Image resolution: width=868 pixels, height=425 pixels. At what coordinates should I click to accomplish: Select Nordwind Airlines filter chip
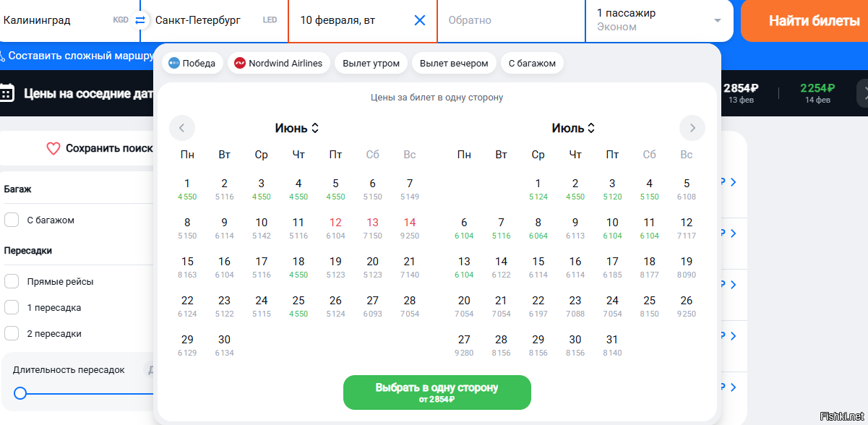pyautogui.click(x=278, y=63)
